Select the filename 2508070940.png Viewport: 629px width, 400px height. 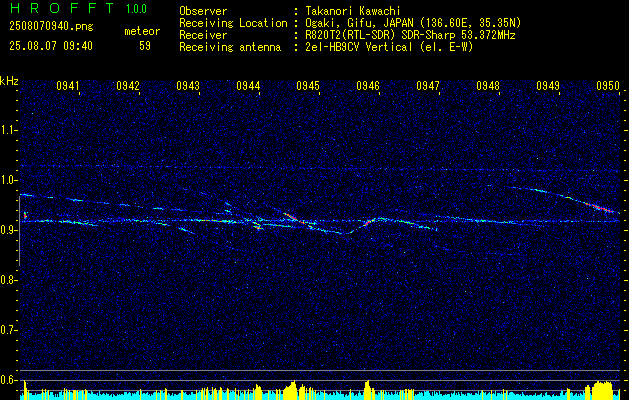(x=51, y=27)
